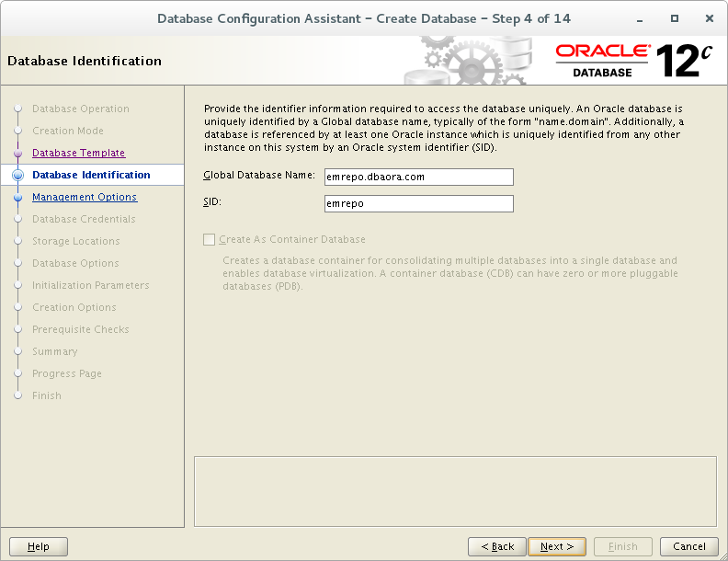This screenshot has height=561, width=728.
Task: Select the Initialization Parameters step
Action: pos(90,285)
